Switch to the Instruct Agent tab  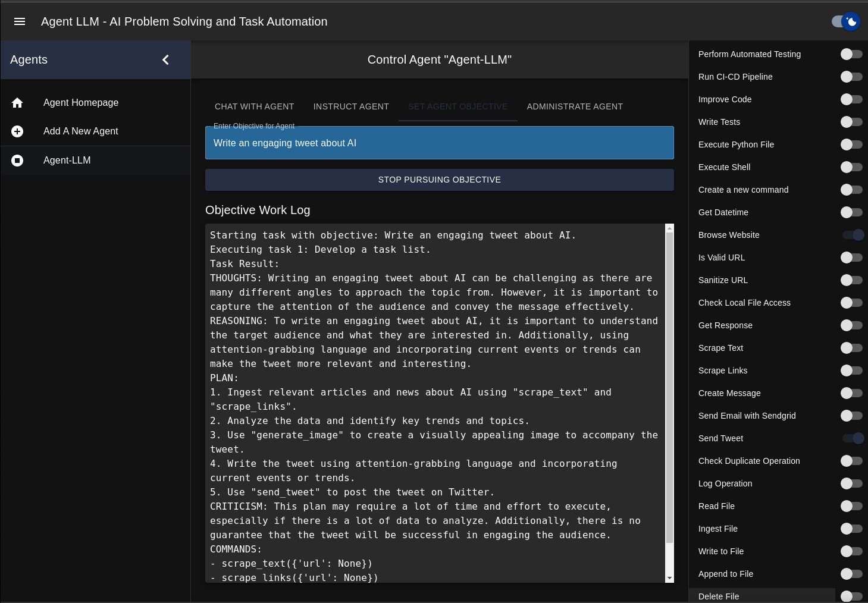[351, 106]
